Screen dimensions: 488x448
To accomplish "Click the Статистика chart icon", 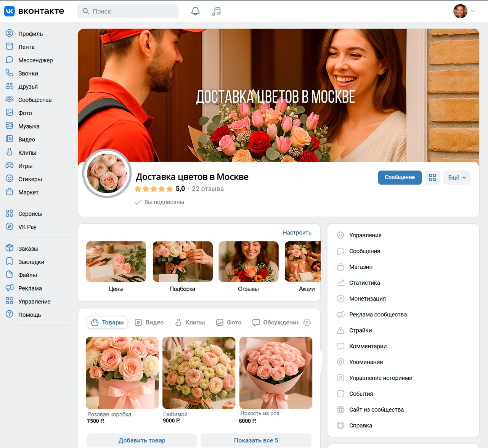I will (340, 283).
